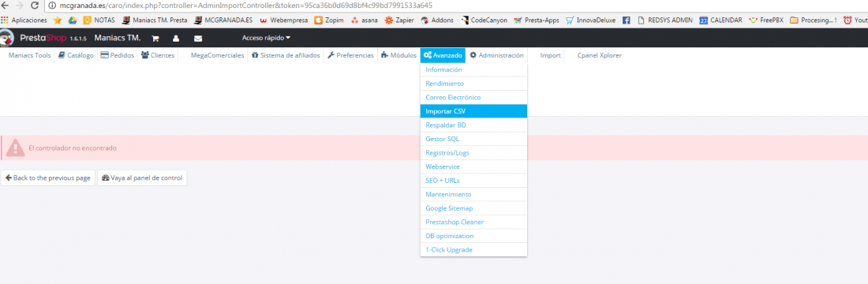Select Webservice submenu entry
This screenshot has height=284, width=868.
pos(474,166)
